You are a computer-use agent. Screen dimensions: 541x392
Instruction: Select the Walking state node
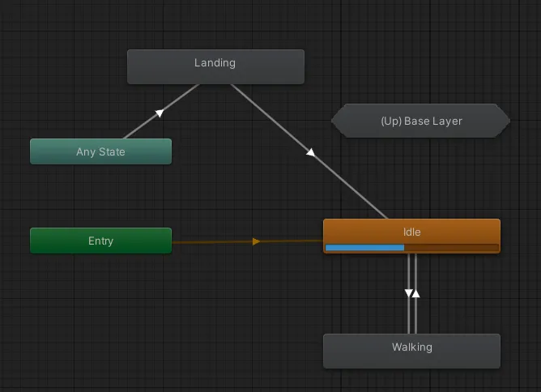point(411,351)
